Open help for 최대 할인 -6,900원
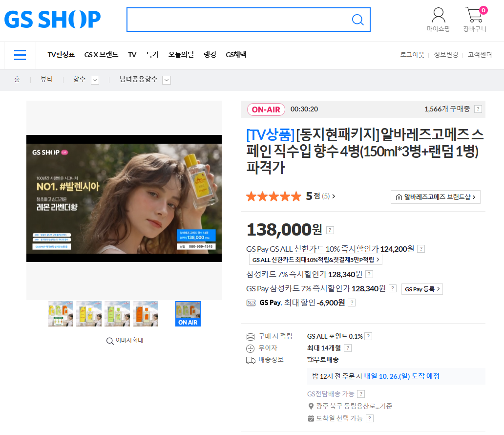 click(x=352, y=303)
